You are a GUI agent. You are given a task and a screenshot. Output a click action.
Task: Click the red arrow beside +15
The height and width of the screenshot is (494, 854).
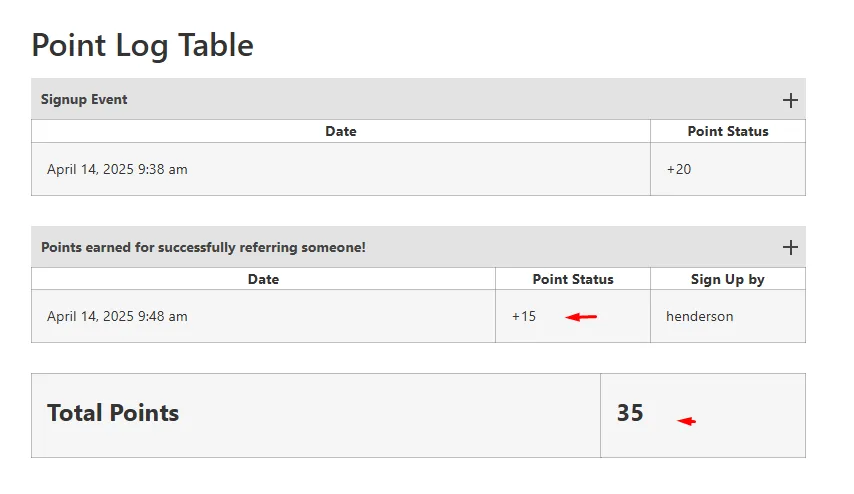pyautogui.click(x=581, y=316)
